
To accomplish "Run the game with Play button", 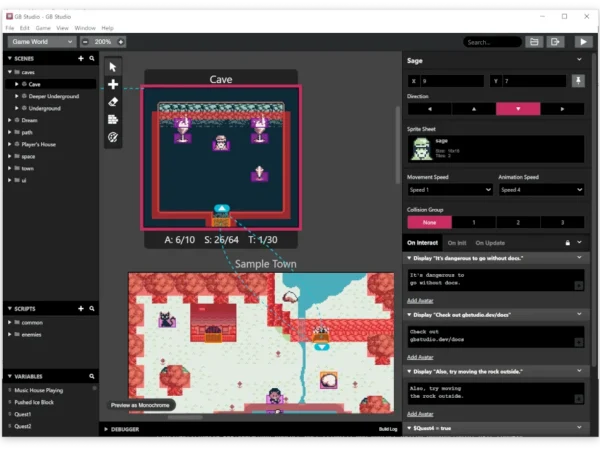I will click(583, 42).
